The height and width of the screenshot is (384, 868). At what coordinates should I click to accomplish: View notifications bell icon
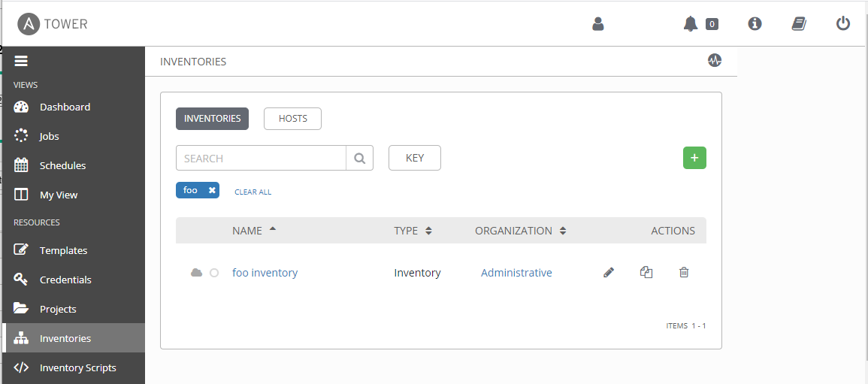[x=691, y=24]
